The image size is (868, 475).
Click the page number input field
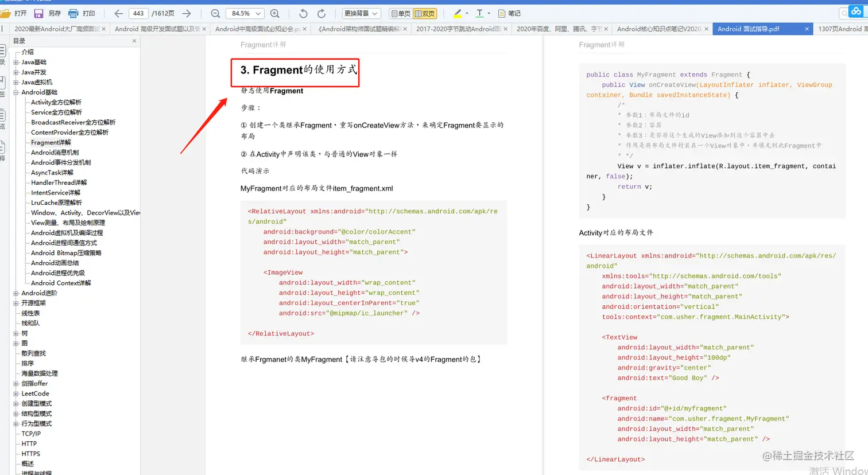[138, 13]
